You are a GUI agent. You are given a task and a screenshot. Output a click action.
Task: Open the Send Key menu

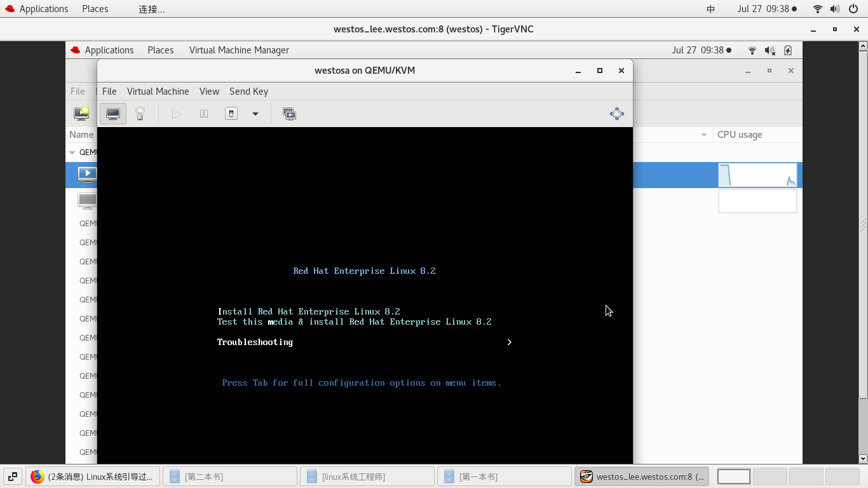coord(248,91)
